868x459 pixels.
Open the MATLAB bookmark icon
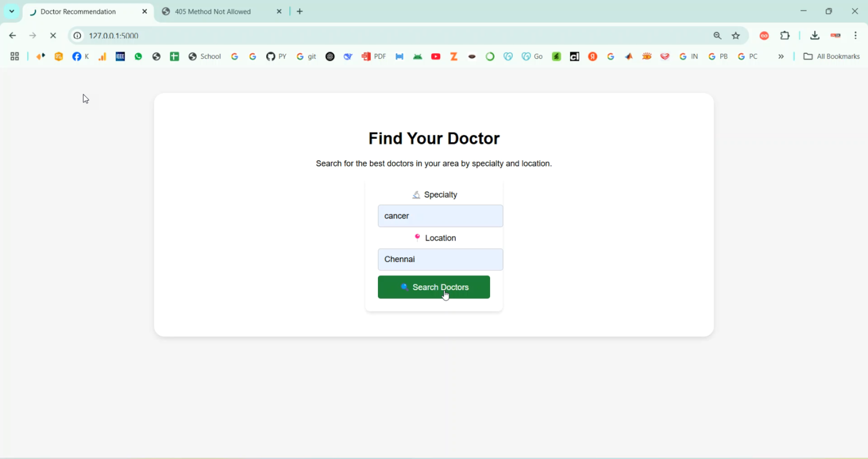coord(629,57)
